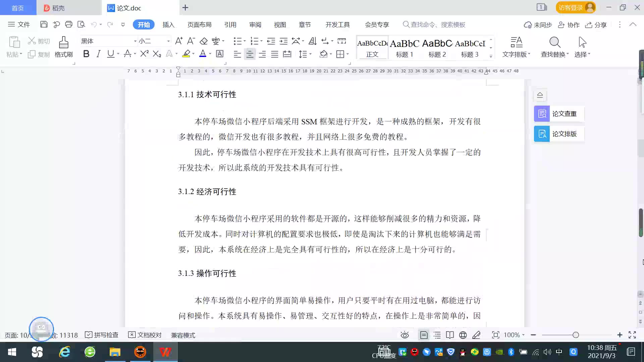644x362 pixels.
Task: Open the 论文排版 sidebar tool
Action: (x=559, y=134)
